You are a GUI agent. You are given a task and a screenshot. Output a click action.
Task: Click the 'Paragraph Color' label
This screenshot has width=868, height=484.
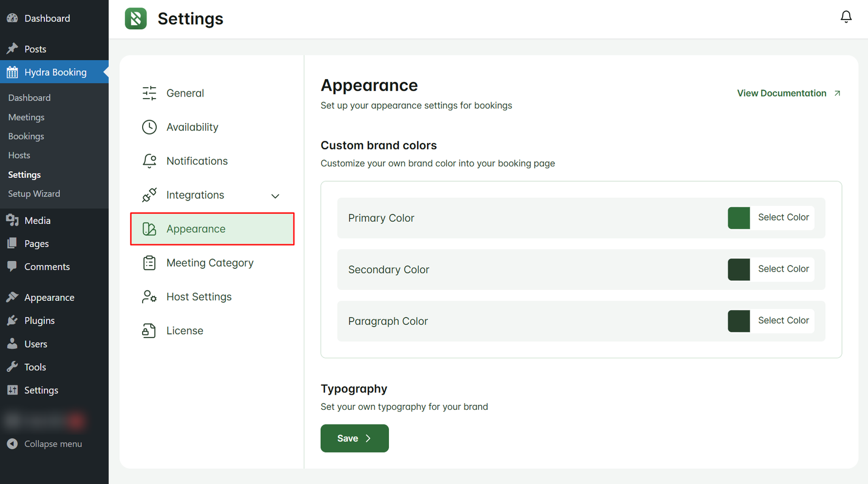click(x=388, y=321)
